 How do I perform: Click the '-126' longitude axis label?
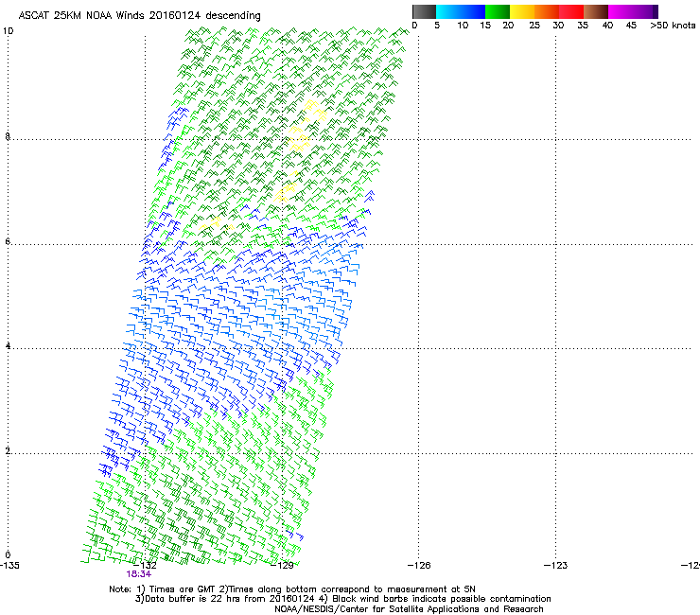(419, 565)
